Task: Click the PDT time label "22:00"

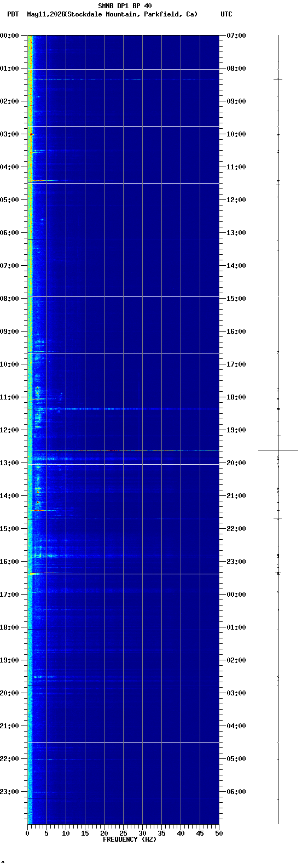Action: coord(10,759)
